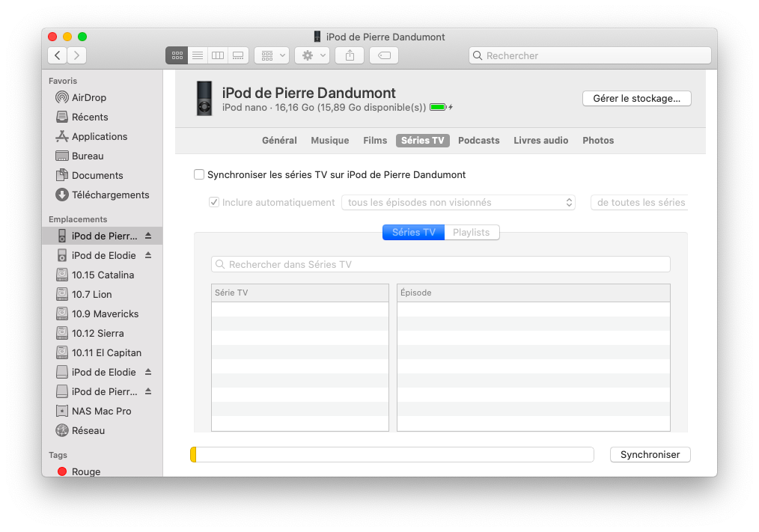Click the iPod nano device image in the header
Screen dimensions: 759x532
(x=204, y=98)
